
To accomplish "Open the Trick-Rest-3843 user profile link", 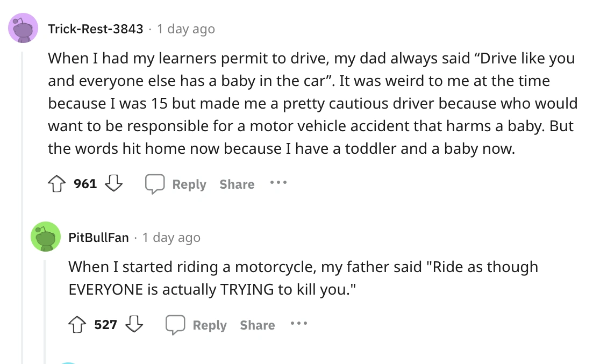I will 96,29.
